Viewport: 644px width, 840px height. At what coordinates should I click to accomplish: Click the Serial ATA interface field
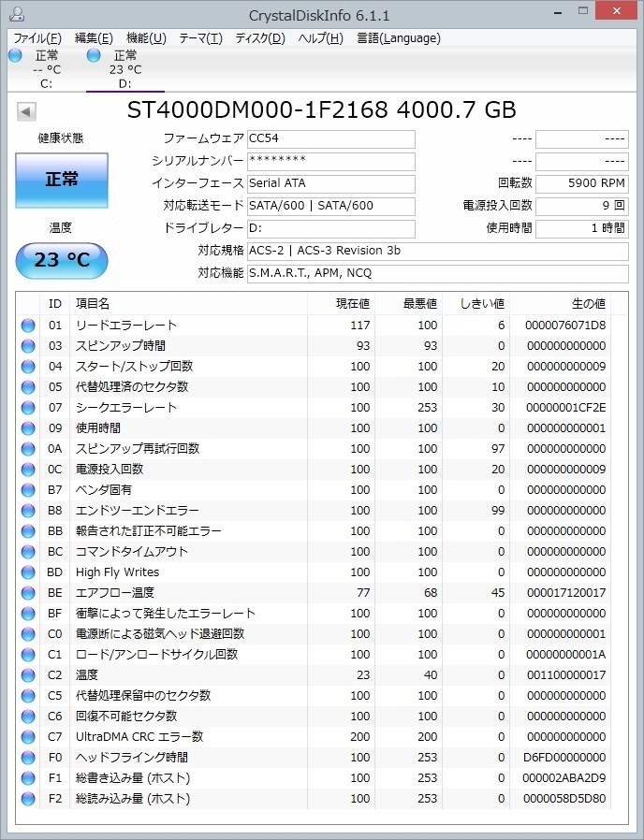(330, 183)
